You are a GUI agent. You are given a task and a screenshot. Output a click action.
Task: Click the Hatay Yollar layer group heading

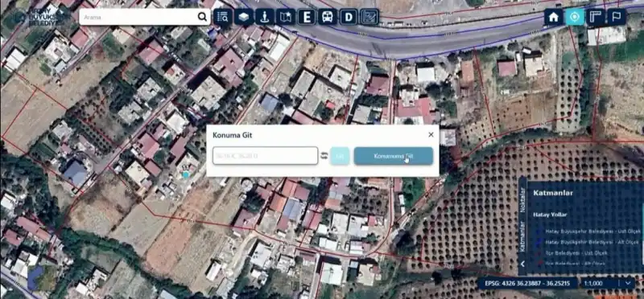[551, 214]
